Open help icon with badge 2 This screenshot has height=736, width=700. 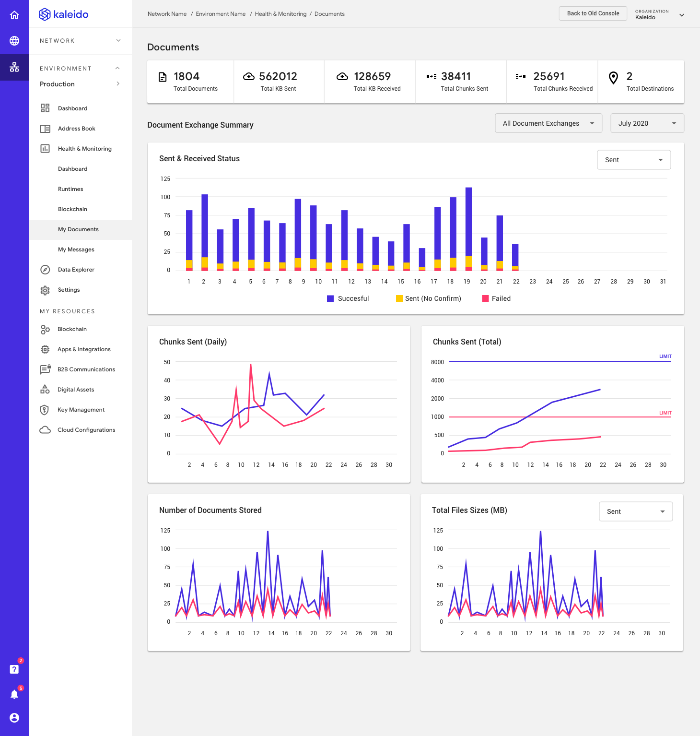(14, 669)
